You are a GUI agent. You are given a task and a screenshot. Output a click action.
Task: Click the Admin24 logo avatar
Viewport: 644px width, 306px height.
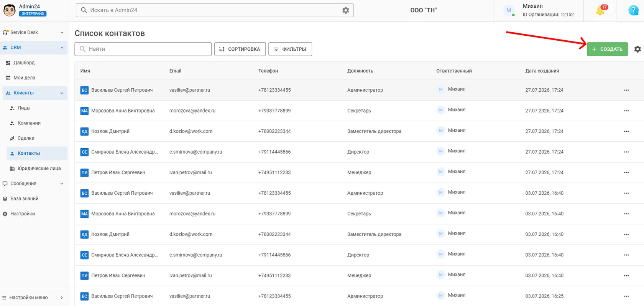pyautogui.click(x=9, y=10)
